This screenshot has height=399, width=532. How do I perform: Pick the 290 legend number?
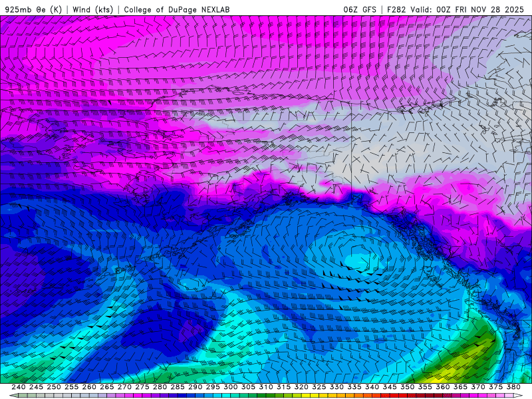click(195, 387)
